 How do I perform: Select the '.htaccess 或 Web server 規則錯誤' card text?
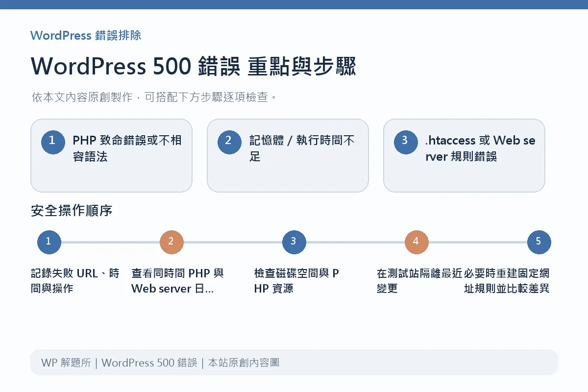[x=480, y=148]
